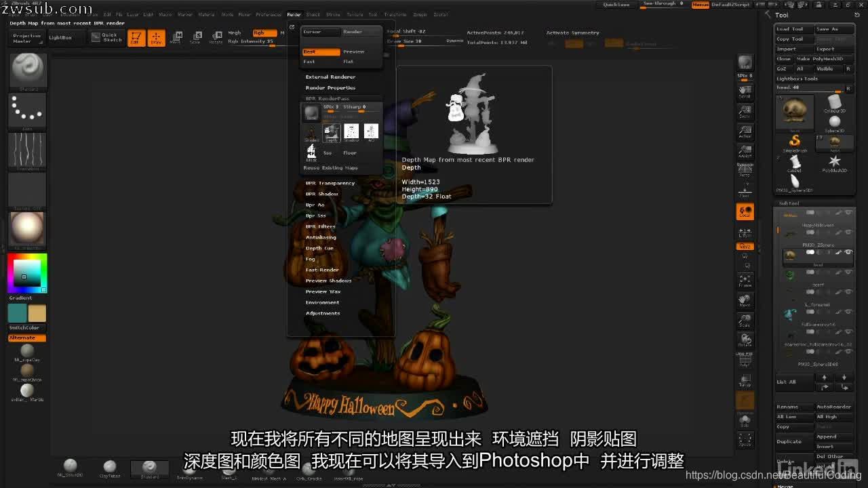Select the Scroll canvas tool
This screenshot has width=868, height=488.
(745, 91)
